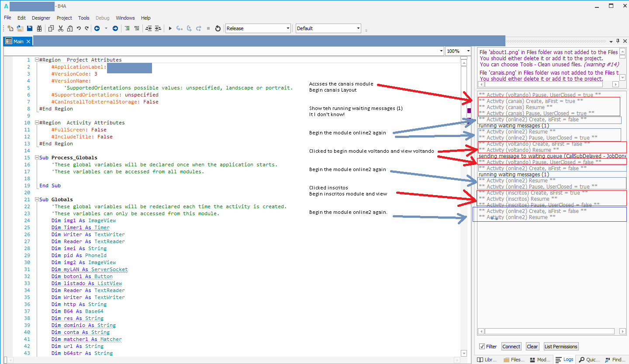Open the Logs panel window position dropdown

pyautogui.click(x=612, y=41)
